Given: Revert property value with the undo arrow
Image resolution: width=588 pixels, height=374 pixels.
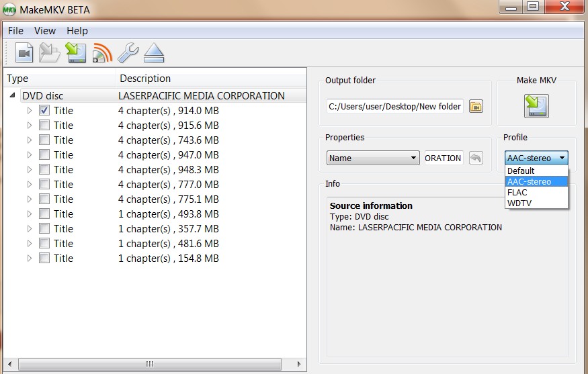Looking at the screenshot, I should 476,158.
